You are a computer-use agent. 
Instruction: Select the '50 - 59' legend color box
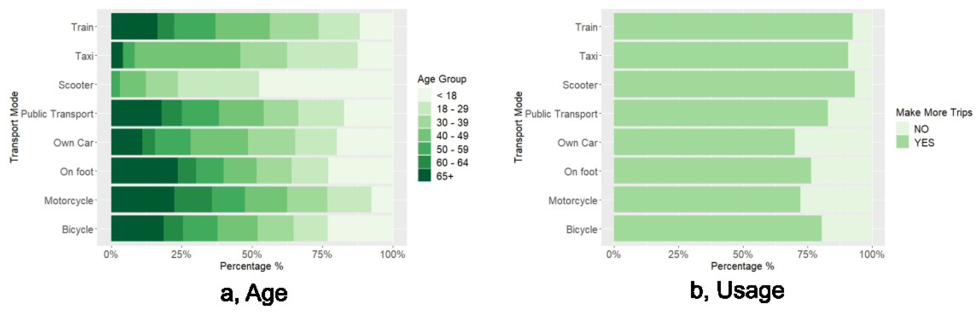424,149
